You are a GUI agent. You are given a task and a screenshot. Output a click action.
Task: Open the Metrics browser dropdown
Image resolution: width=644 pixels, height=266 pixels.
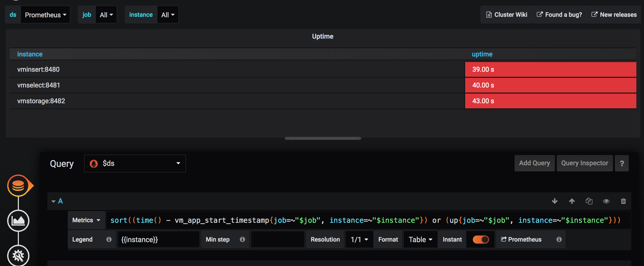coord(86,220)
